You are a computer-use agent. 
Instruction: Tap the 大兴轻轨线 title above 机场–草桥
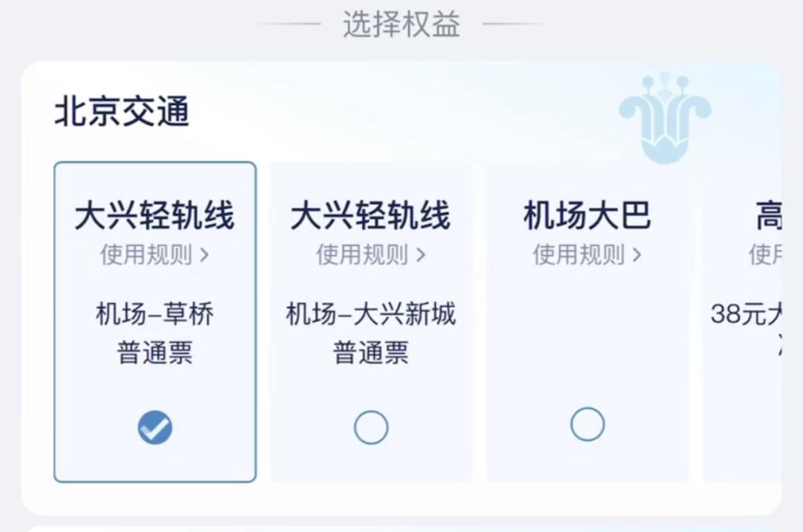(155, 216)
